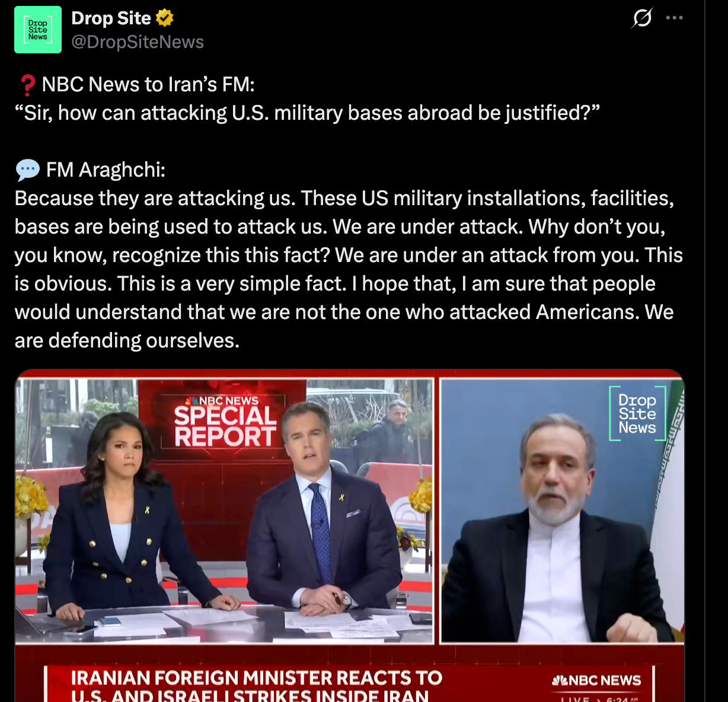The height and width of the screenshot is (702, 728).
Task: Click the 'Iranian Foreign Minister Reacts' headline banner
Action: pyautogui.click(x=257, y=685)
